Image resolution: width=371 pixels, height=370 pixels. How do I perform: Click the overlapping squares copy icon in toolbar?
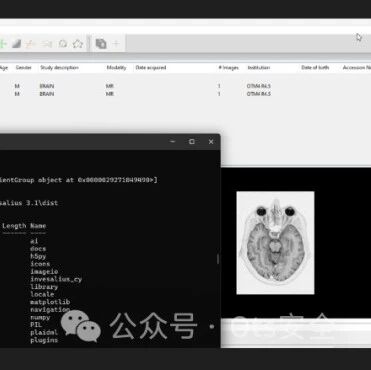point(101,44)
